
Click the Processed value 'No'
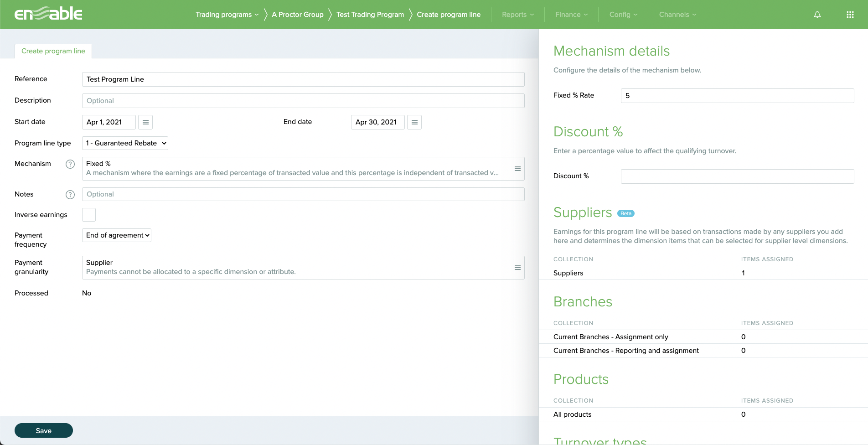pos(87,293)
